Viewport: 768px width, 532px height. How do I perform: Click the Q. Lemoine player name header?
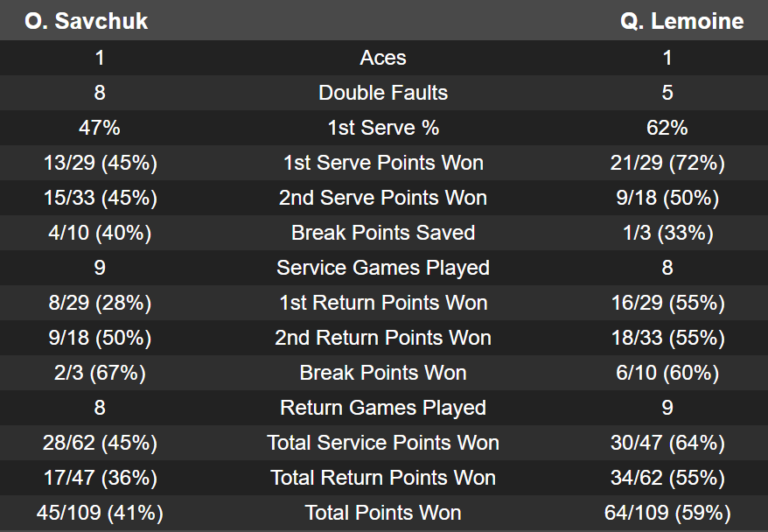click(682, 22)
